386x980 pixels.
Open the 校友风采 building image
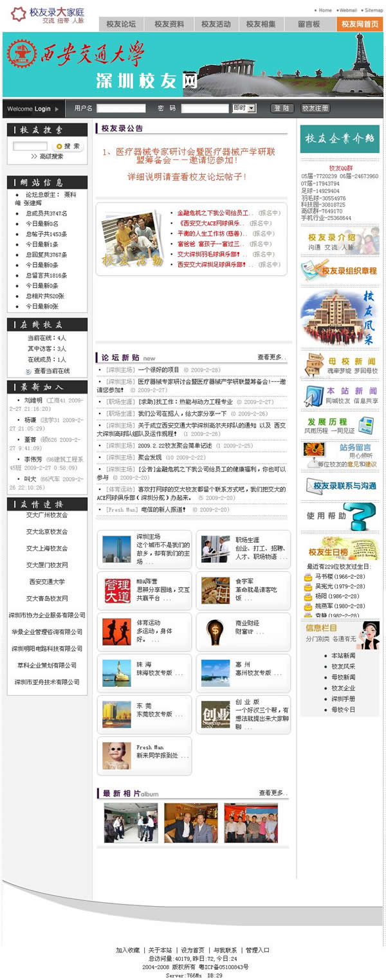[340, 317]
